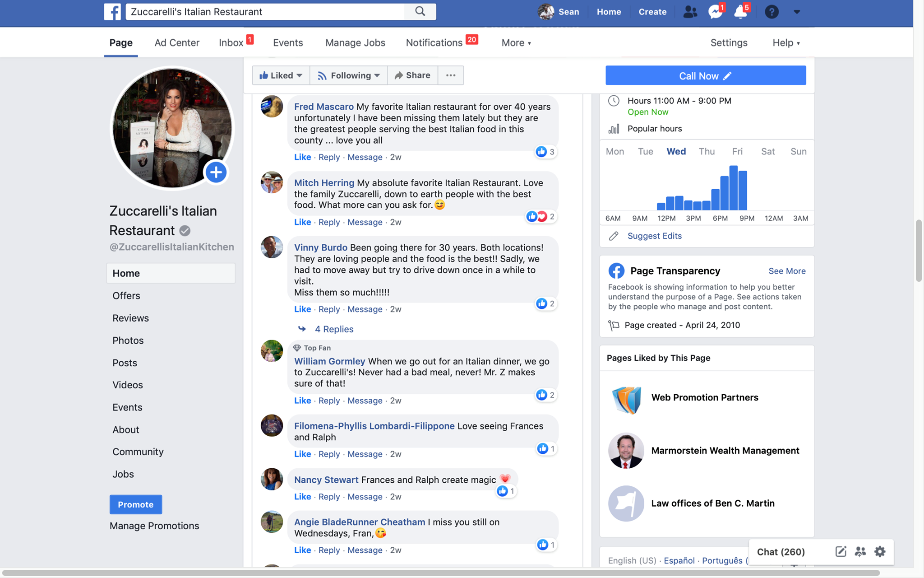Click Manage Promotions link
This screenshot has width=924, height=578.
tap(154, 526)
